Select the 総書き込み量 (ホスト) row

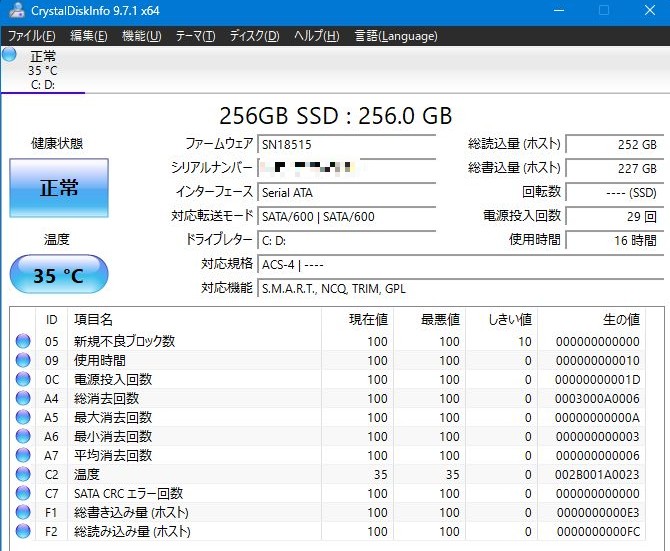click(x=328, y=512)
